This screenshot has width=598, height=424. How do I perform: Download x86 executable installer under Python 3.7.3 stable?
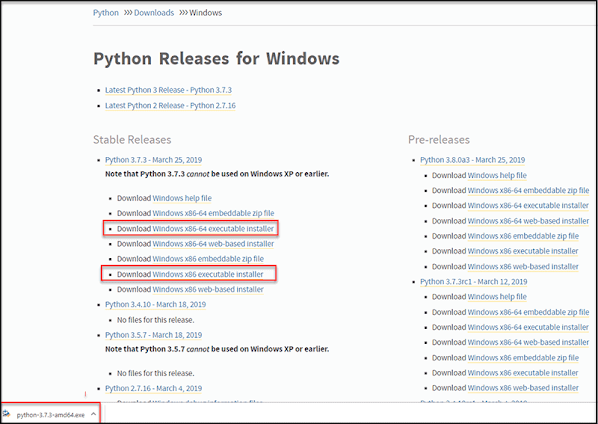(x=208, y=274)
